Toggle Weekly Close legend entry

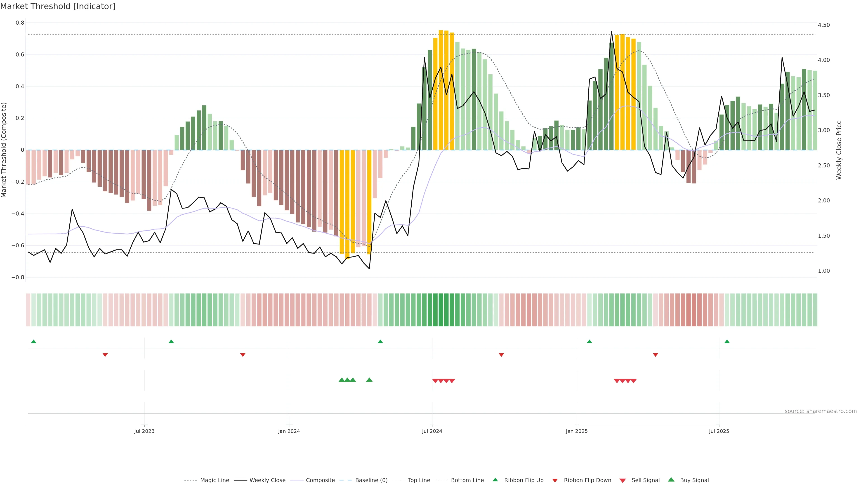coord(267,480)
